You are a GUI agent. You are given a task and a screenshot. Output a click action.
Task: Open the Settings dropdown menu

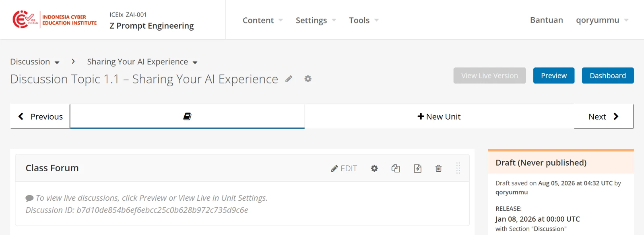tap(316, 20)
